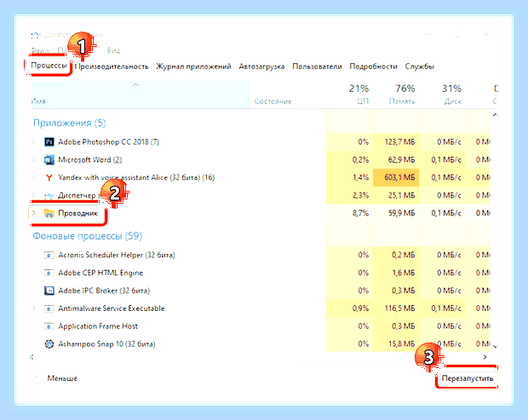Select the Adobe Photoshop CC 2018 (7) row
Viewport: 528px width, 420px height.
coord(108,141)
